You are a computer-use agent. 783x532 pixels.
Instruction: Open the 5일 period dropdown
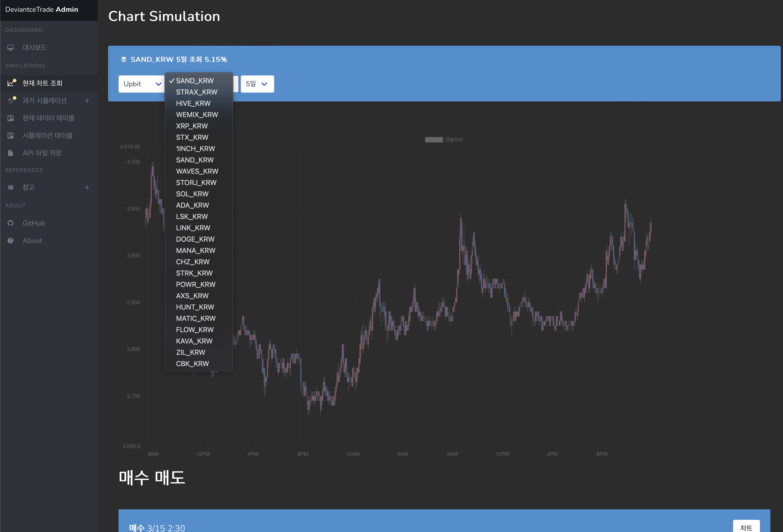(x=257, y=84)
